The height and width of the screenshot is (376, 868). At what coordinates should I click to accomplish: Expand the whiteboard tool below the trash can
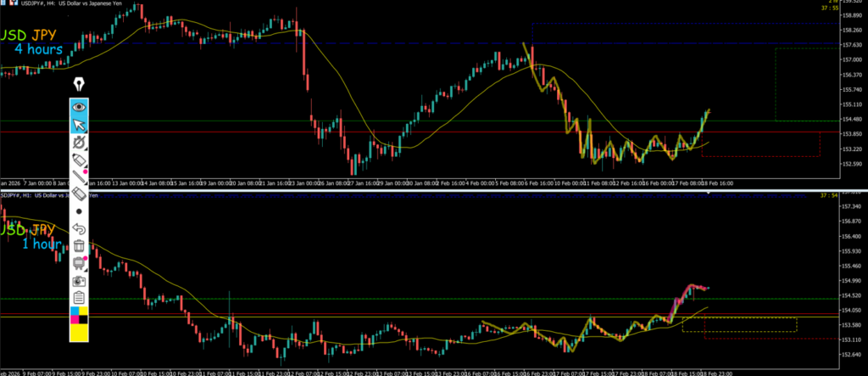pyautogui.click(x=80, y=263)
